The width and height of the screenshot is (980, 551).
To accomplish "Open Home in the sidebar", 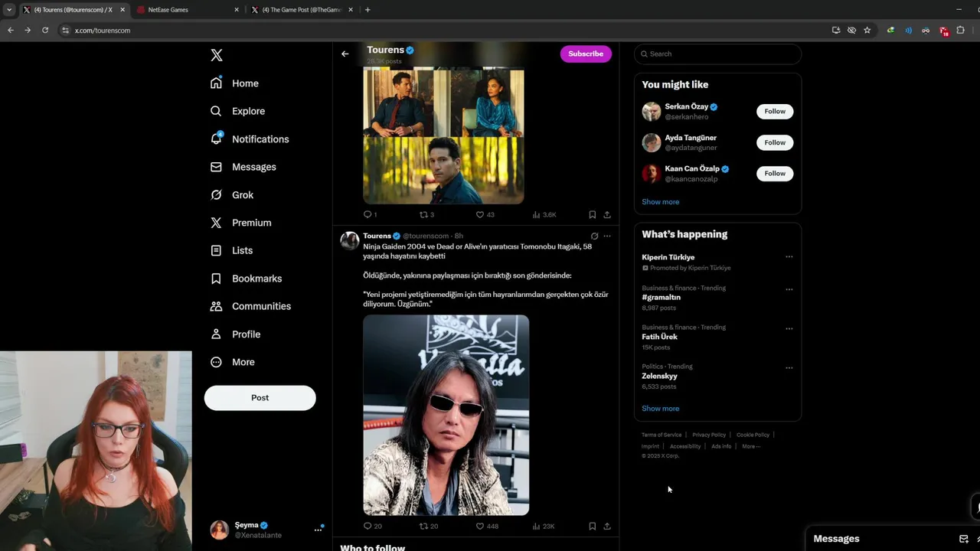I will click(x=235, y=83).
